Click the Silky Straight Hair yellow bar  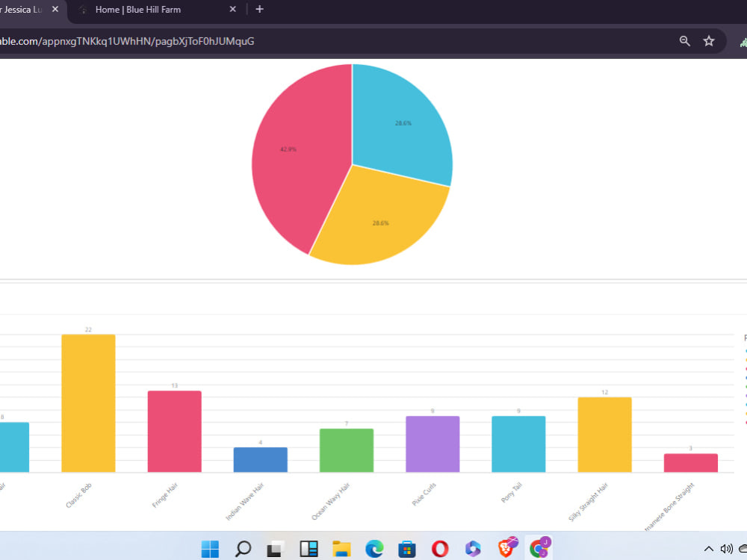[604, 435]
